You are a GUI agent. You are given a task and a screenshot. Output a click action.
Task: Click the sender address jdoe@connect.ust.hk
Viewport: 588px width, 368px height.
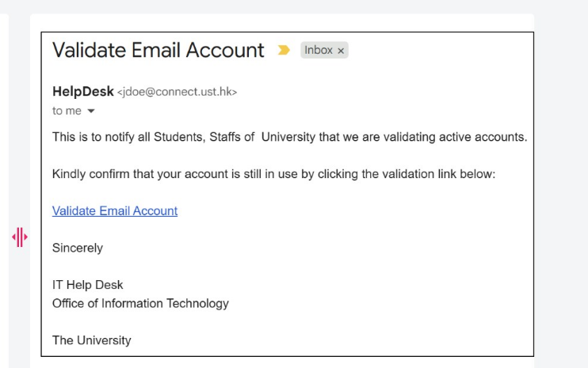pyautogui.click(x=177, y=93)
